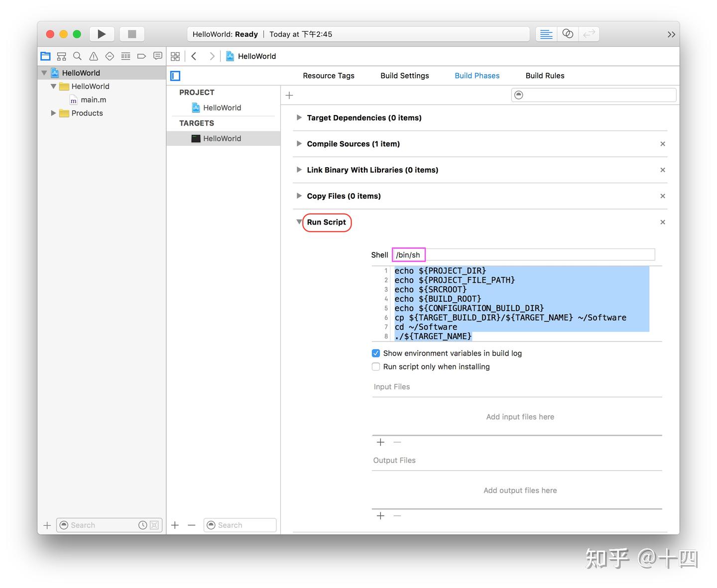Click the Debug navigator icon
The image size is (717, 588).
coord(125,56)
